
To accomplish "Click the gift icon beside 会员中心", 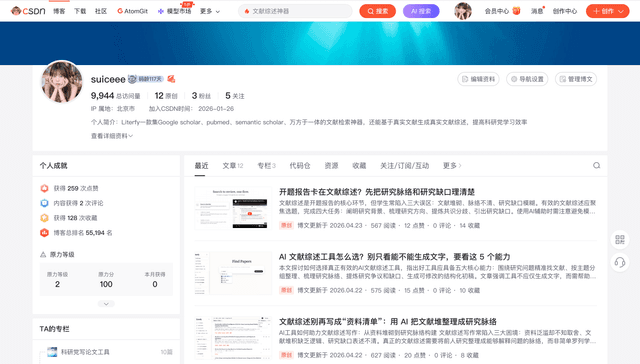I will [x=516, y=11].
